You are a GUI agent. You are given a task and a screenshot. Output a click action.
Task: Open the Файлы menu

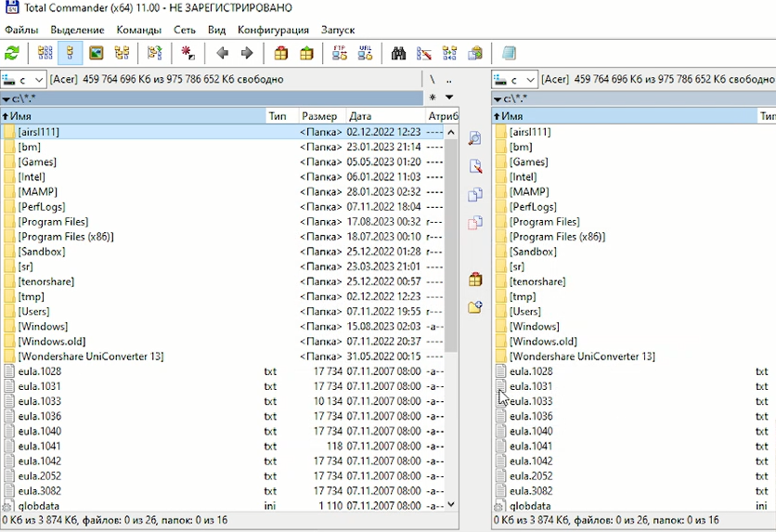click(21, 30)
